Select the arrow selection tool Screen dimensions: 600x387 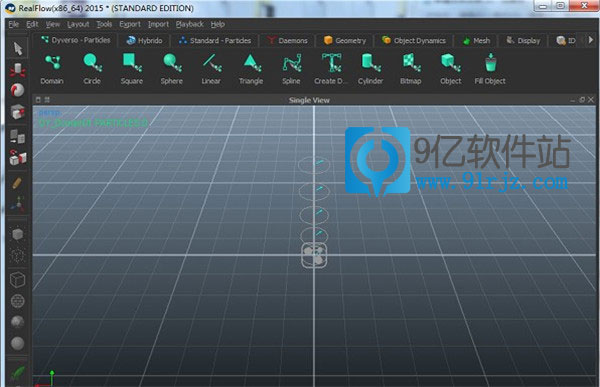tap(18, 49)
